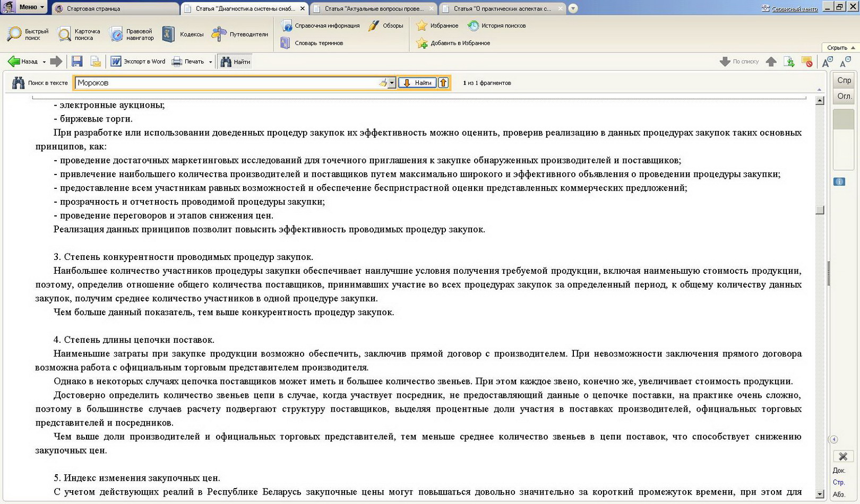The image size is (860, 504).
Task: Expand the Печать options arrow
Action: tap(211, 62)
